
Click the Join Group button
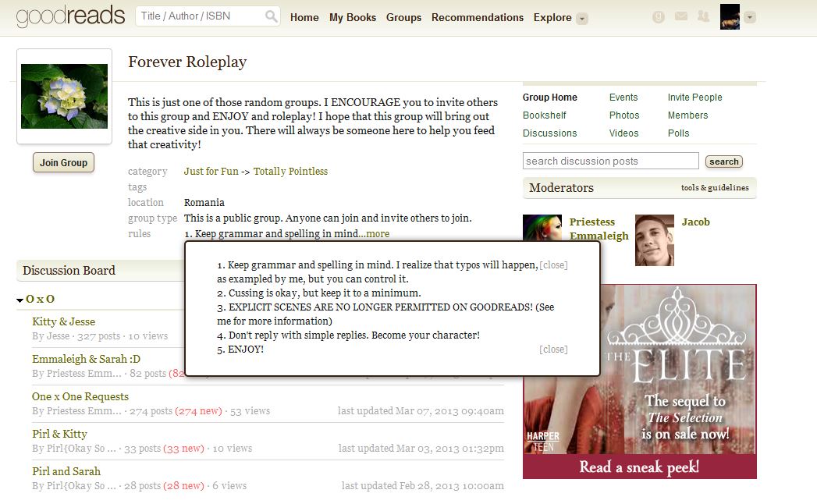[x=63, y=162]
